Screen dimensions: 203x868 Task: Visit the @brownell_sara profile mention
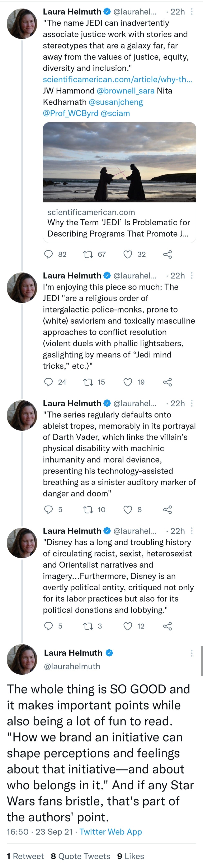126,91
